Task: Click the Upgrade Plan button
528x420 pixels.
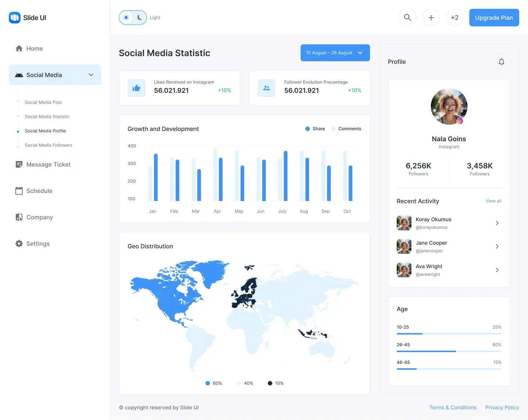Action: click(x=494, y=18)
